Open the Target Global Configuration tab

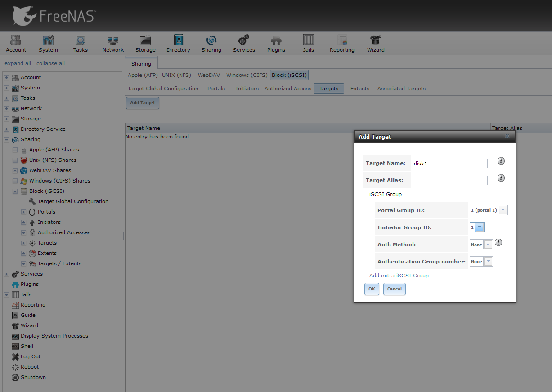163,89
